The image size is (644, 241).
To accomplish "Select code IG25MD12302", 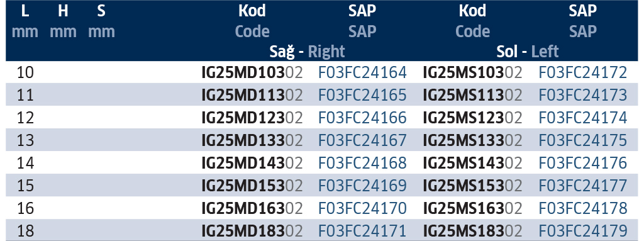I will click(x=252, y=118).
